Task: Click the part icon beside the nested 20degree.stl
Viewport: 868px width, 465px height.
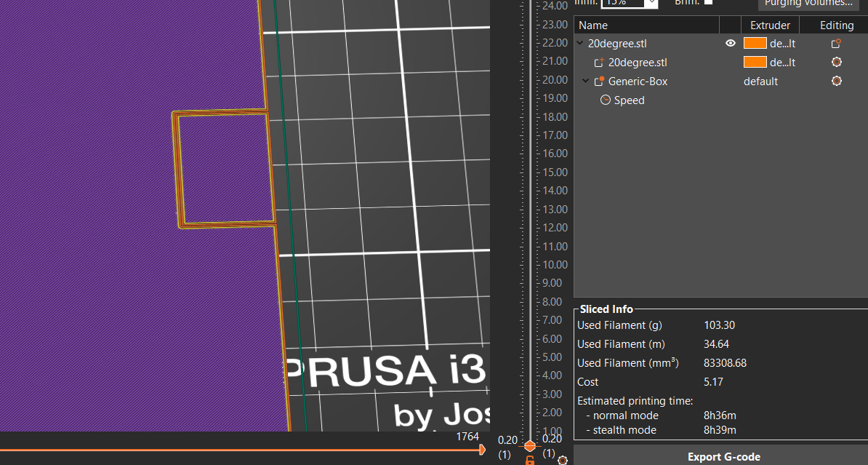Action: [x=598, y=63]
